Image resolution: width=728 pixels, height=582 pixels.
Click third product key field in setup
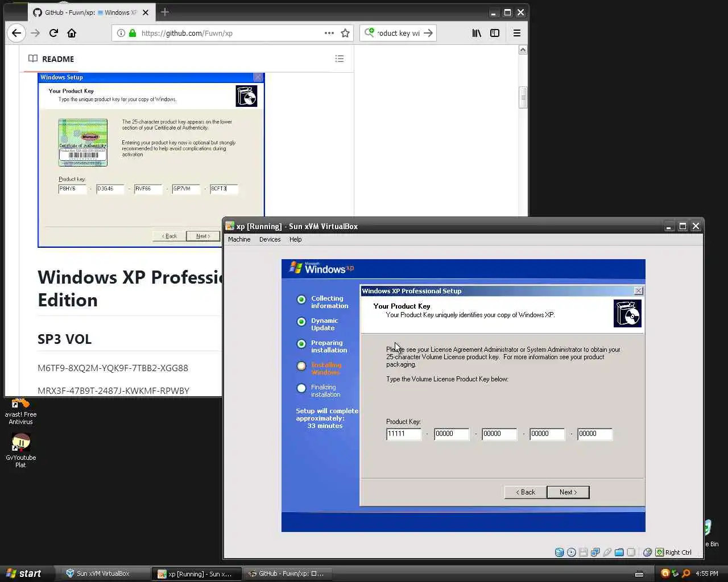point(499,434)
